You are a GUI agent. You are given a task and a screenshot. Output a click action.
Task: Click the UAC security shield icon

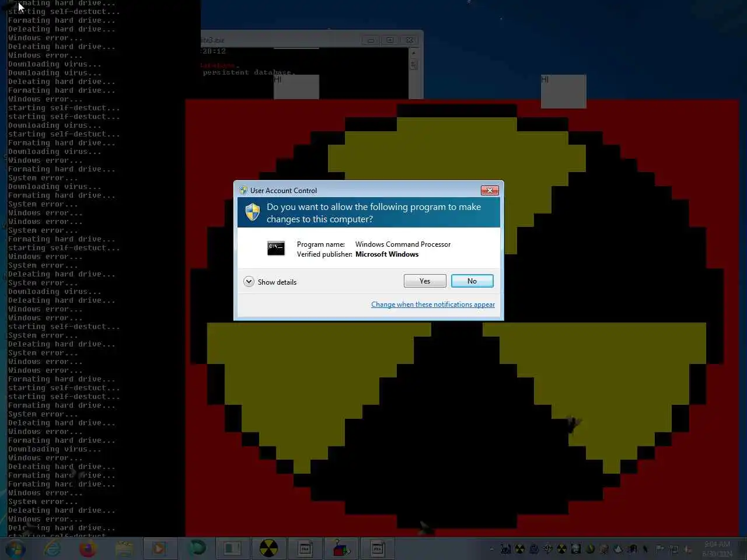(x=253, y=212)
